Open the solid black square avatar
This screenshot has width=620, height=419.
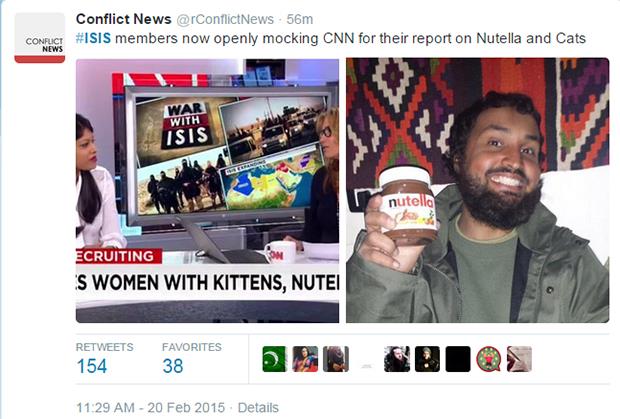[x=458, y=359]
